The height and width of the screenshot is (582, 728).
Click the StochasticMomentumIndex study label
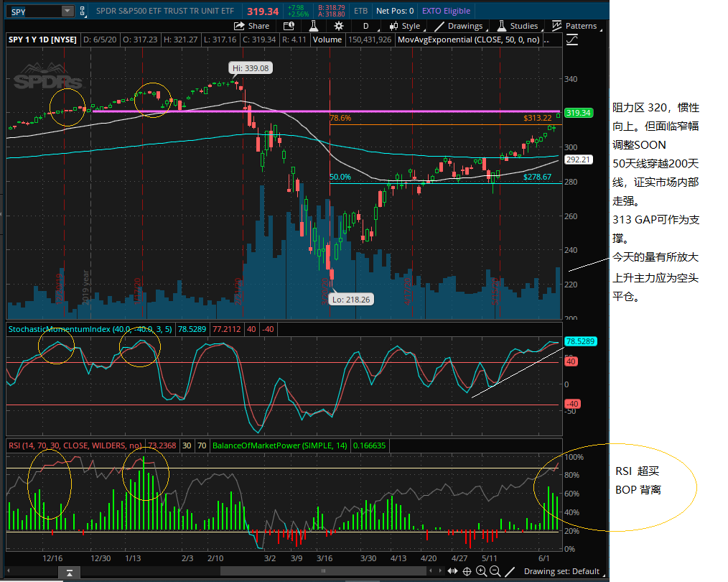(x=90, y=329)
